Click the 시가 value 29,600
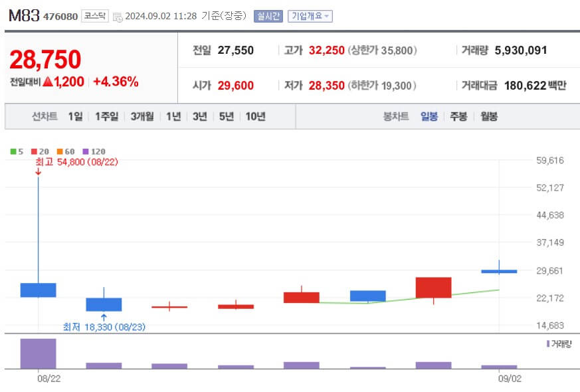This screenshot has width=580, height=392. click(x=236, y=86)
